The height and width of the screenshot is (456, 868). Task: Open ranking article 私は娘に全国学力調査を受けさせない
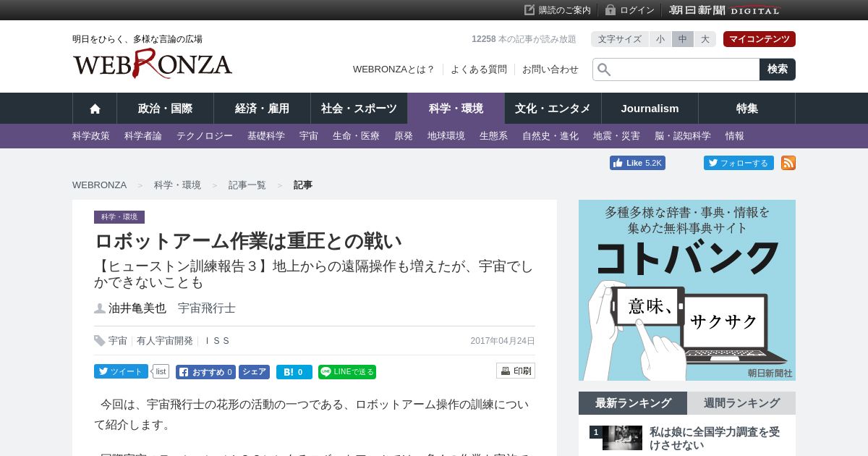[x=715, y=439]
